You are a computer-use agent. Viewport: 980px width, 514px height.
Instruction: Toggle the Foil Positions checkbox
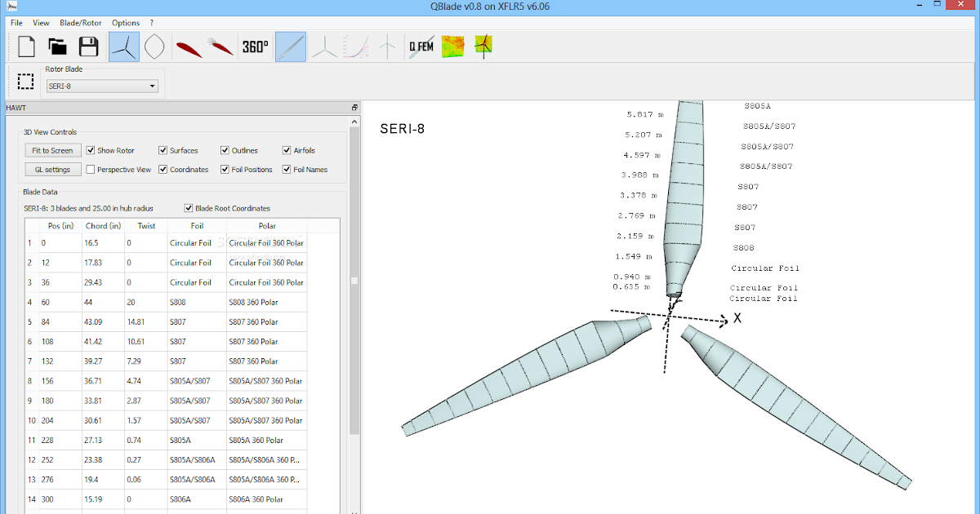(x=225, y=170)
